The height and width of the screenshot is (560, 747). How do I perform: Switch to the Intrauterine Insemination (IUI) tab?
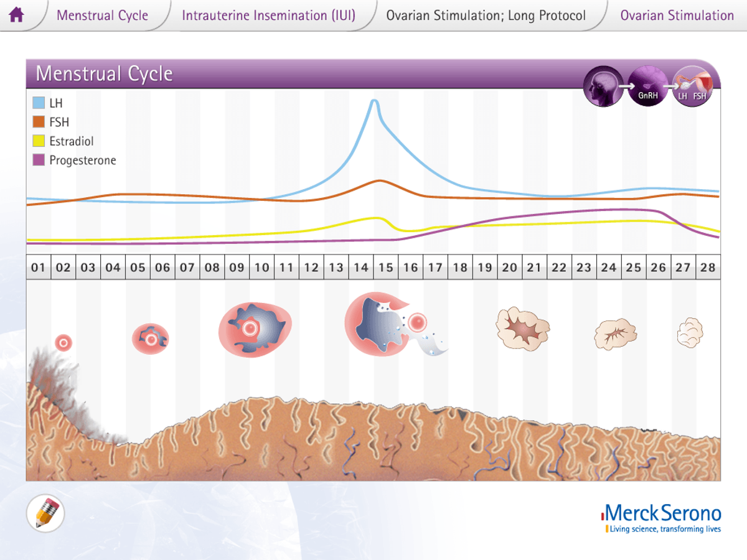pyautogui.click(x=269, y=15)
